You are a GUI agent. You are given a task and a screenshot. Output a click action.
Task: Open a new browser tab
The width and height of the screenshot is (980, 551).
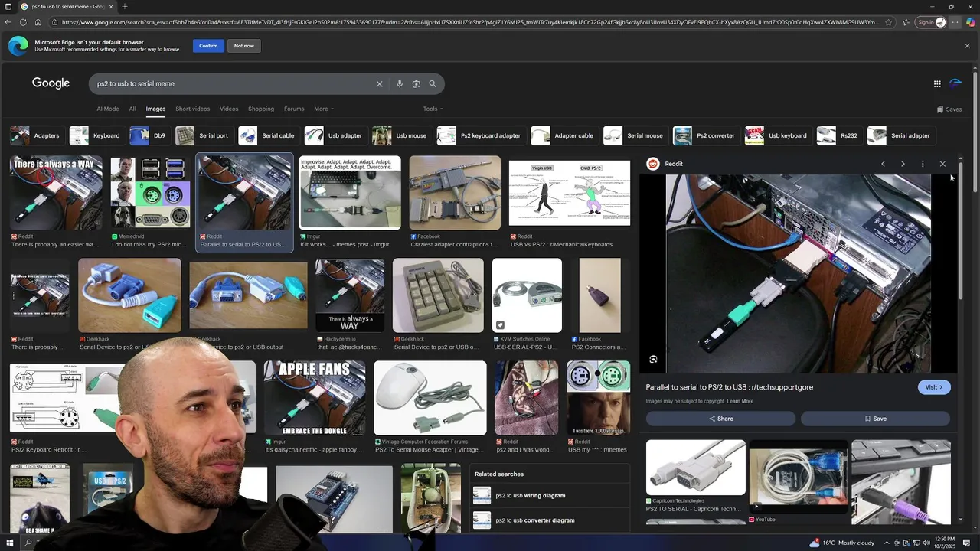pos(125,6)
